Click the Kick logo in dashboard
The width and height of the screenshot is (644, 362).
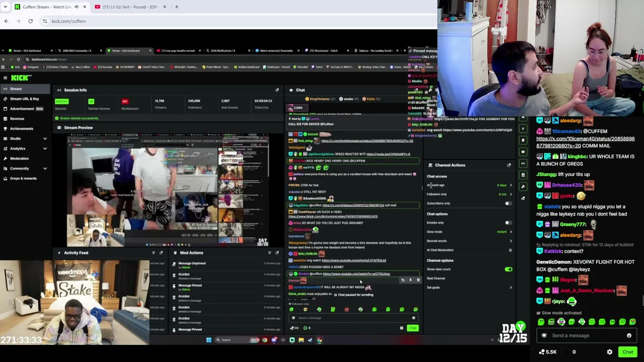22,78
